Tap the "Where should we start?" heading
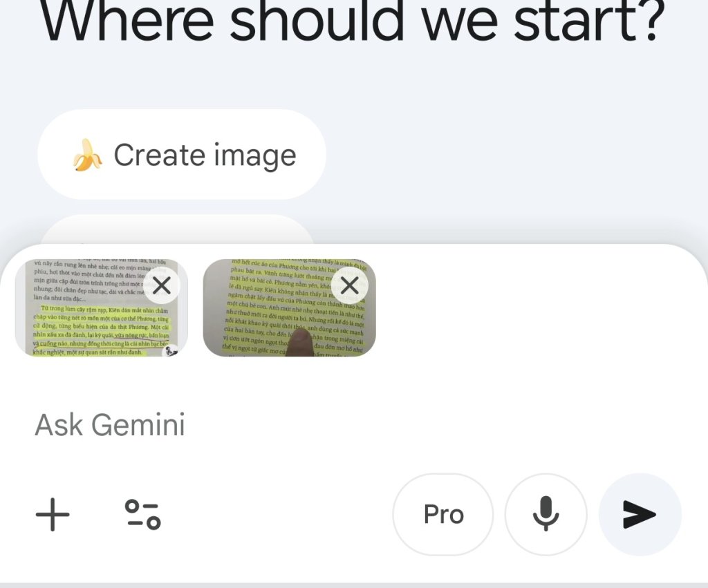The width and height of the screenshot is (708, 588). click(x=353, y=24)
